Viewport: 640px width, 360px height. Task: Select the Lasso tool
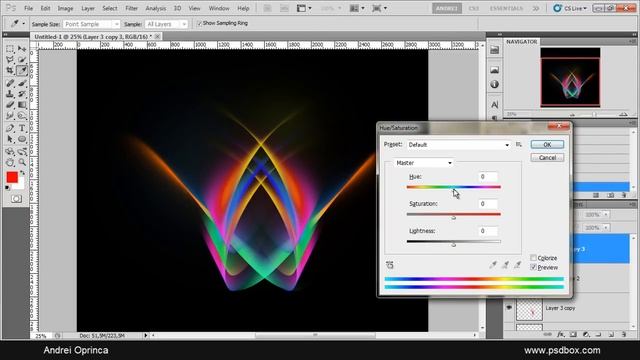pos(10,60)
